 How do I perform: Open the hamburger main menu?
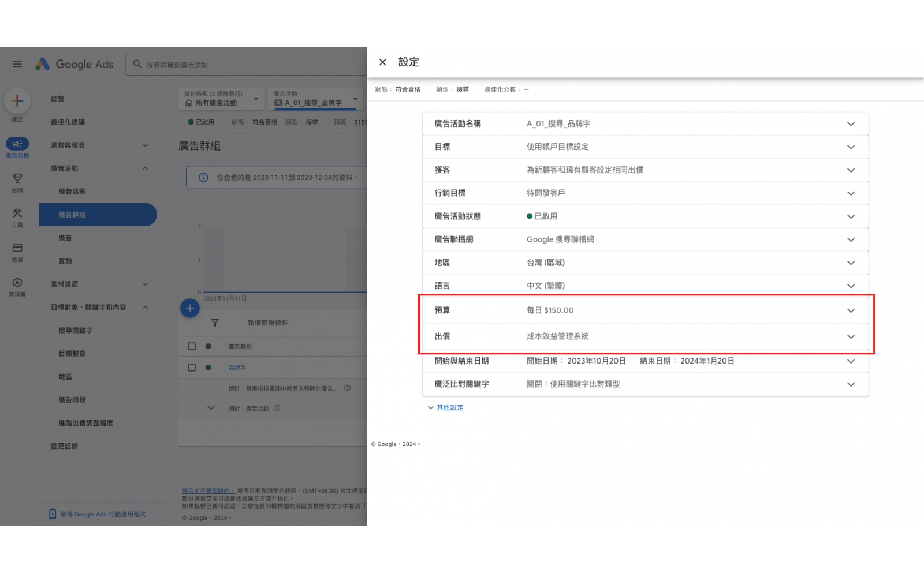[x=17, y=64]
